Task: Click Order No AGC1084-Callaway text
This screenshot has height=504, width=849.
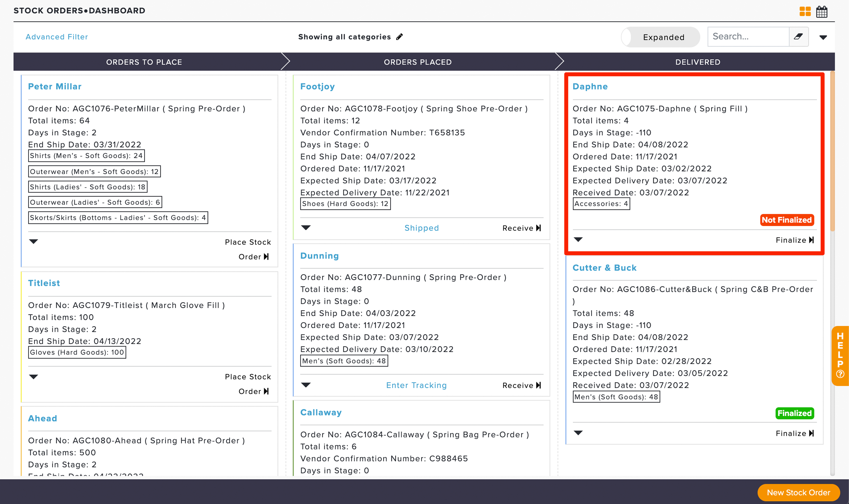Action: pos(415,434)
